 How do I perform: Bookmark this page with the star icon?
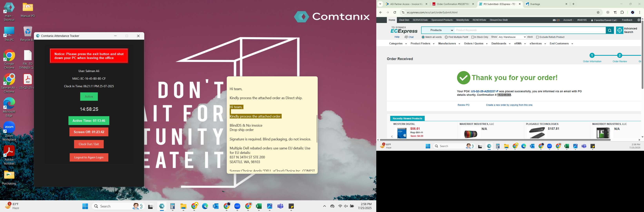pyautogui.click(x=598, y=12)
